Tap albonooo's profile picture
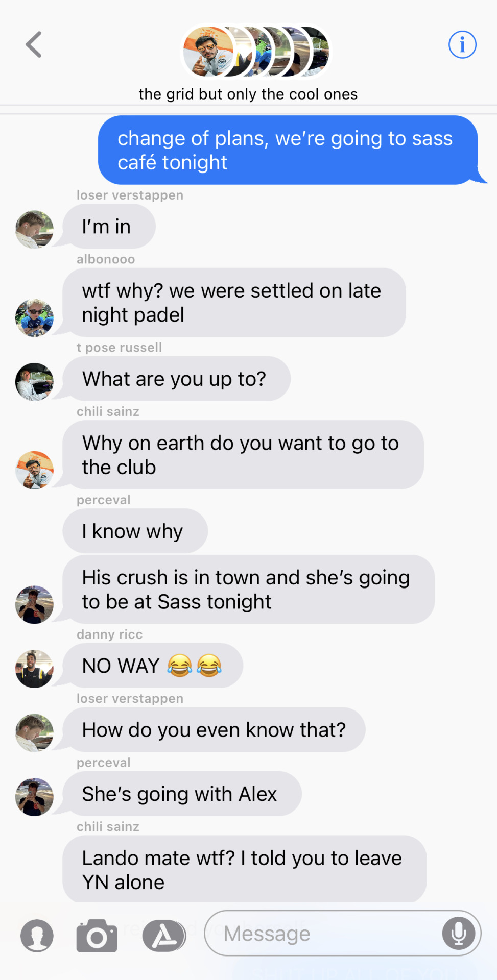The height and width of the screenshot is (980, 497). tap(34, 318)
